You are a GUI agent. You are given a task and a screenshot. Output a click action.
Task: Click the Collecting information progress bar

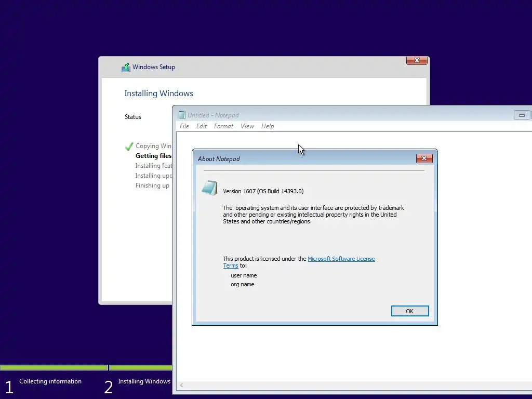tap(54, 367)
